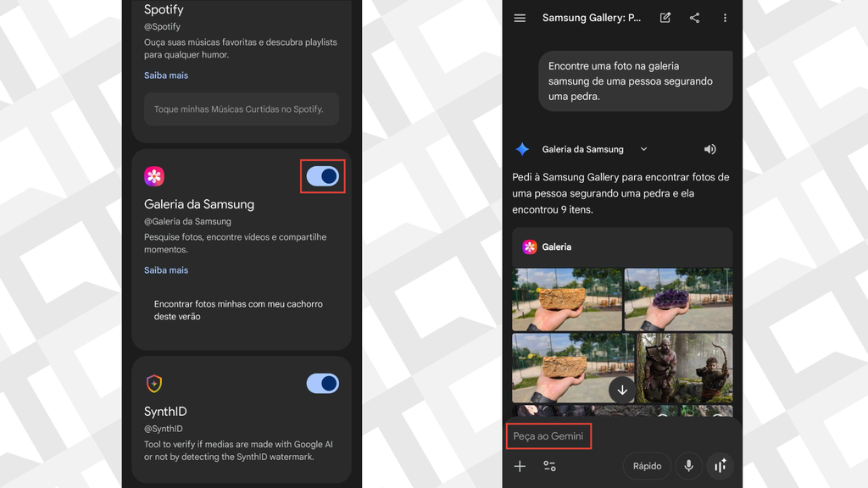Play the response aloud with the speaker icon
This screenshot has height=488, width=868.
coord(709,148)
